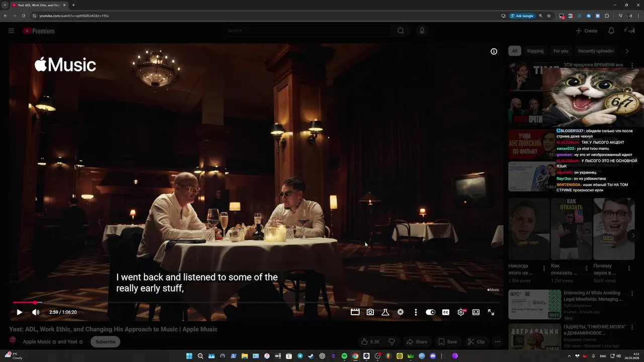
Task: Open Telegram from the taskbar
Action: click(x=300, y=356)
